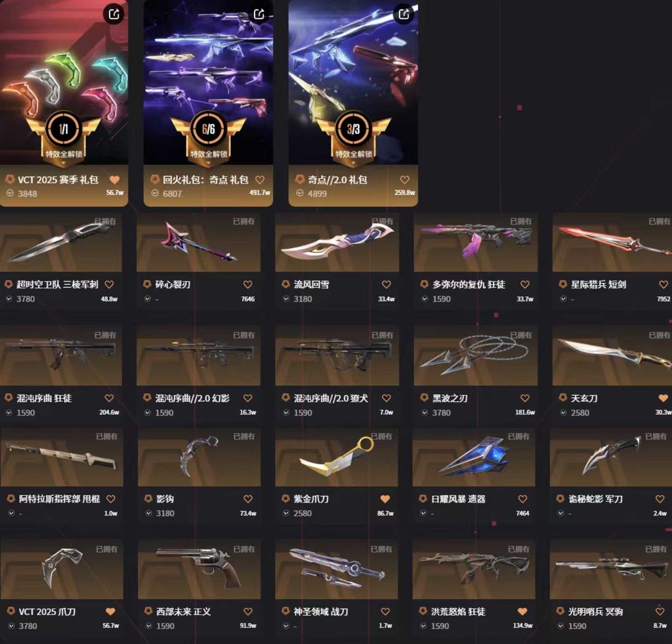Viewport: 672px width, 644px height.
Task: Click share icon on 奇点//2.0 礼包 card
Action: tap(403, 14)
